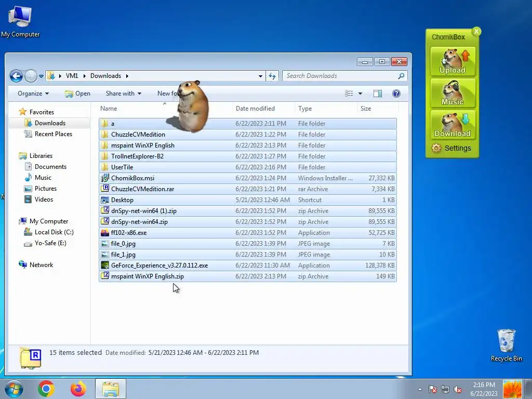Click the change view icon
532x399 pixels.
click(349, 94)
